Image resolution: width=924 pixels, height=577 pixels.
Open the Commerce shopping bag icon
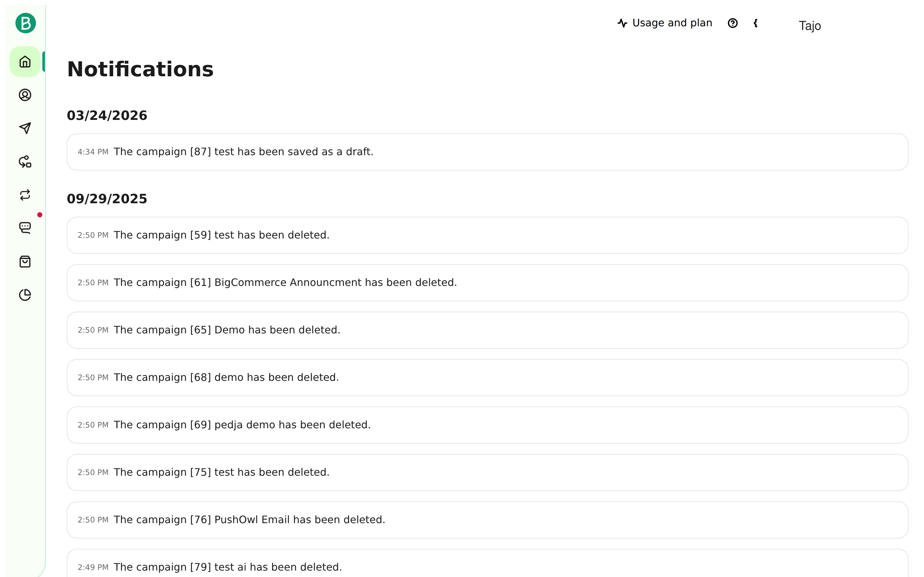(25, 261)
